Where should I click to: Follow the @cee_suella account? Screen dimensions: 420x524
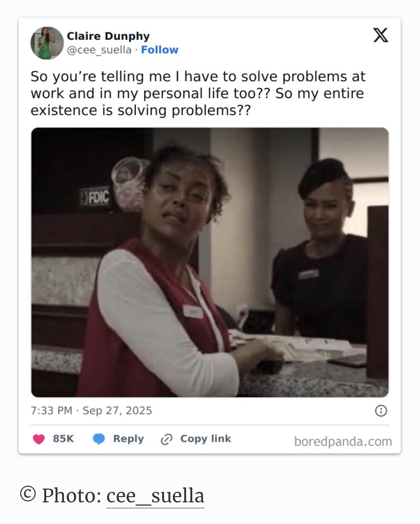[x=159, y=50]
